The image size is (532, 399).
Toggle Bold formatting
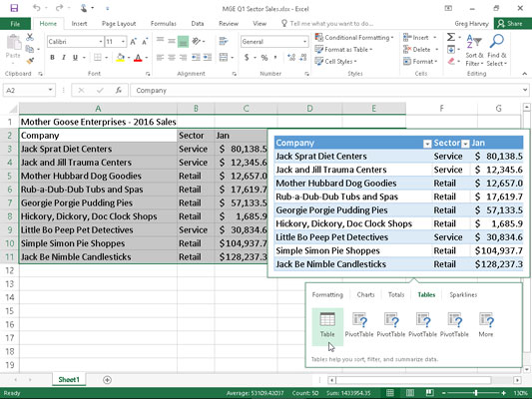pos(52,58)
